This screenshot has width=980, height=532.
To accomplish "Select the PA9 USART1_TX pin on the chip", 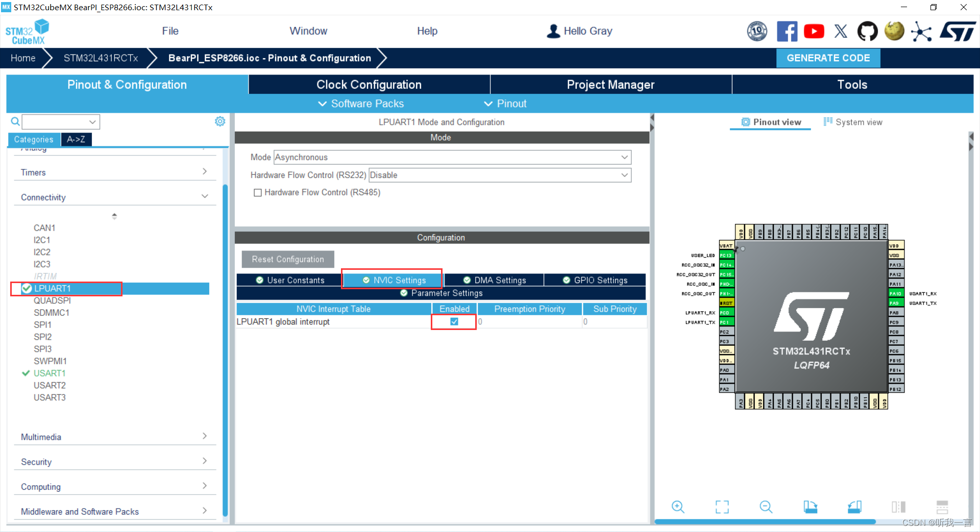I will [x=896, y=303].
